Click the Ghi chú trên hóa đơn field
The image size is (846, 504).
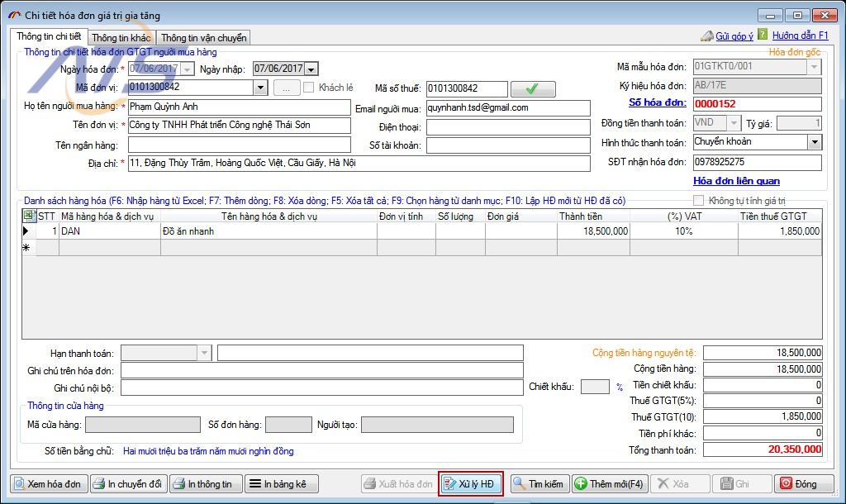point(322,371)
